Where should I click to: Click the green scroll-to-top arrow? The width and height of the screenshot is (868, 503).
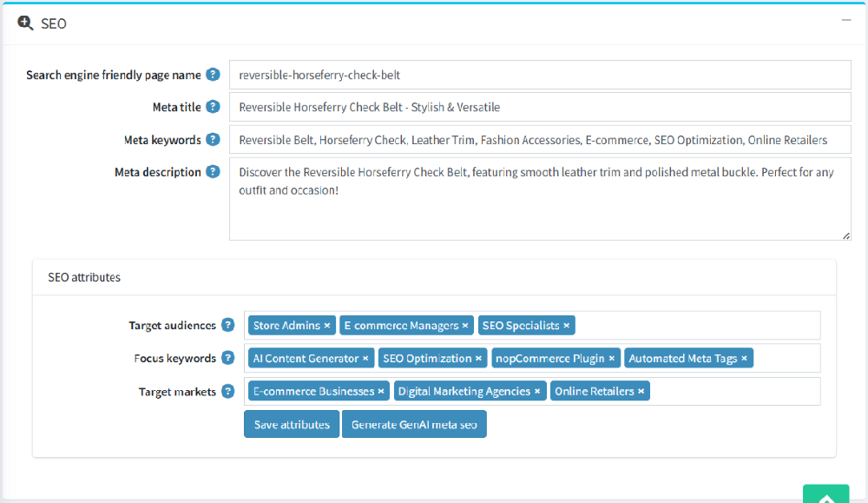click(825, 496)
